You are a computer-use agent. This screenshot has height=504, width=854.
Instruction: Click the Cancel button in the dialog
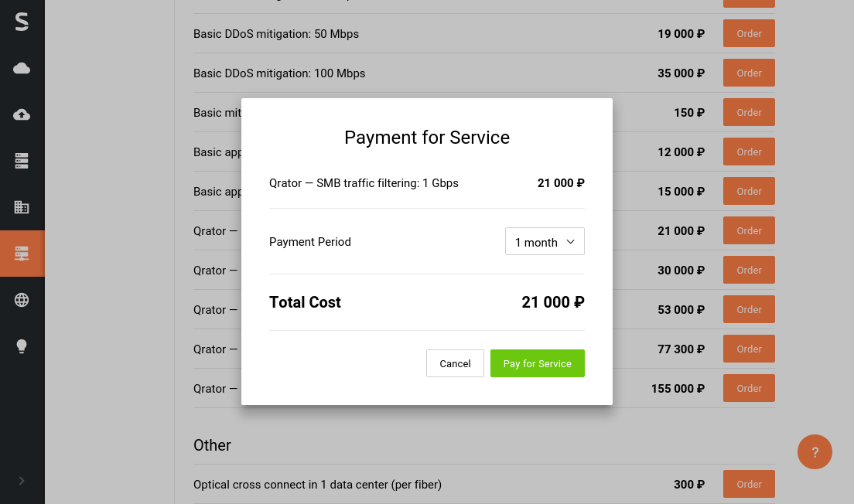click(x=455, y=363)
